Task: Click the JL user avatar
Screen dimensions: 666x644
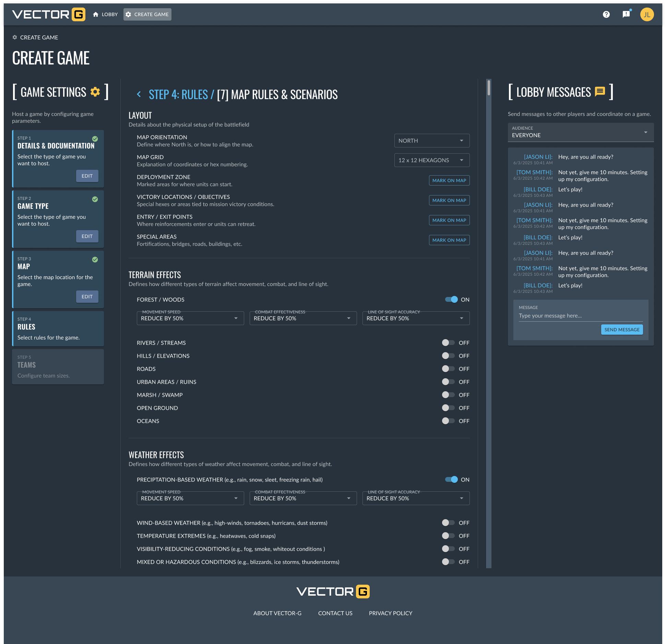Action: point(646,14)
